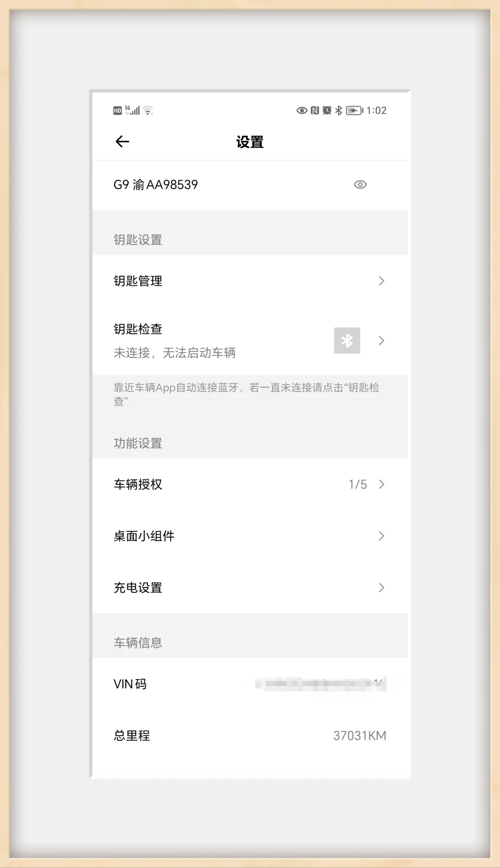Open 钥匙管理 menu item
The width and height of the screenshot is (500, 868).
(x=250, y=281)
